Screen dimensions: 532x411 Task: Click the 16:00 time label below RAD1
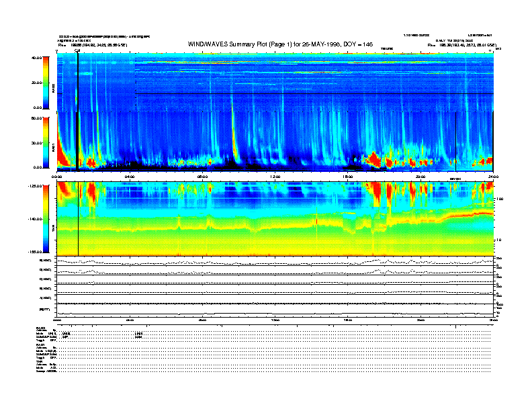(x=348, y=177)
